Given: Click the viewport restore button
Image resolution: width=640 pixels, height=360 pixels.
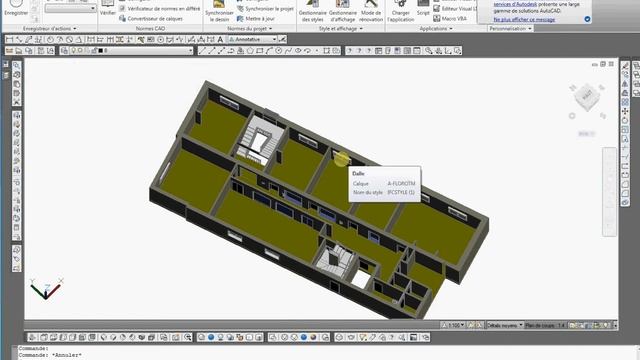Looking at the screenshot, I should [x=602, y=64].
